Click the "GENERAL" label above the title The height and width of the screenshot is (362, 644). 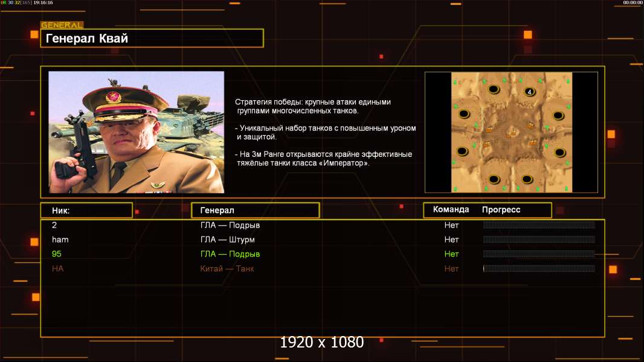point(62,25)
